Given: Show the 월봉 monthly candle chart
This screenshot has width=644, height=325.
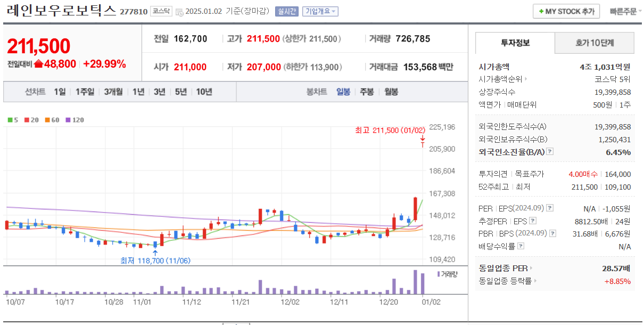Looking at the screenshot, I should [391, 92].
